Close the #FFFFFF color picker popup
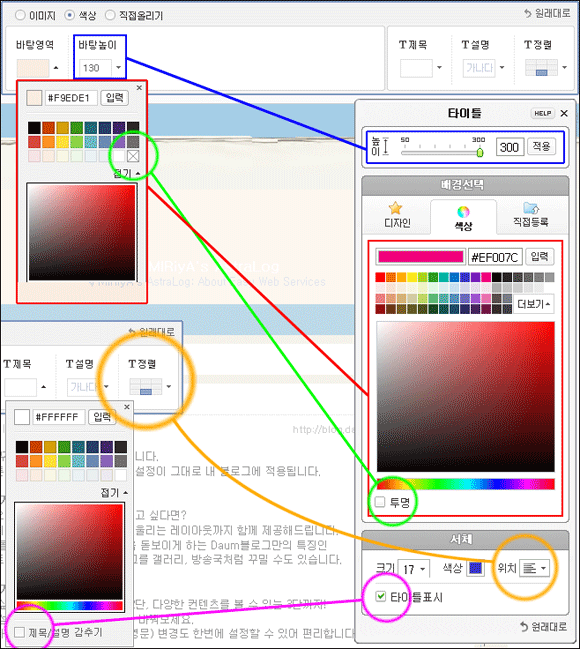Viewport: 580px width, 649px height. click(127, 407)
